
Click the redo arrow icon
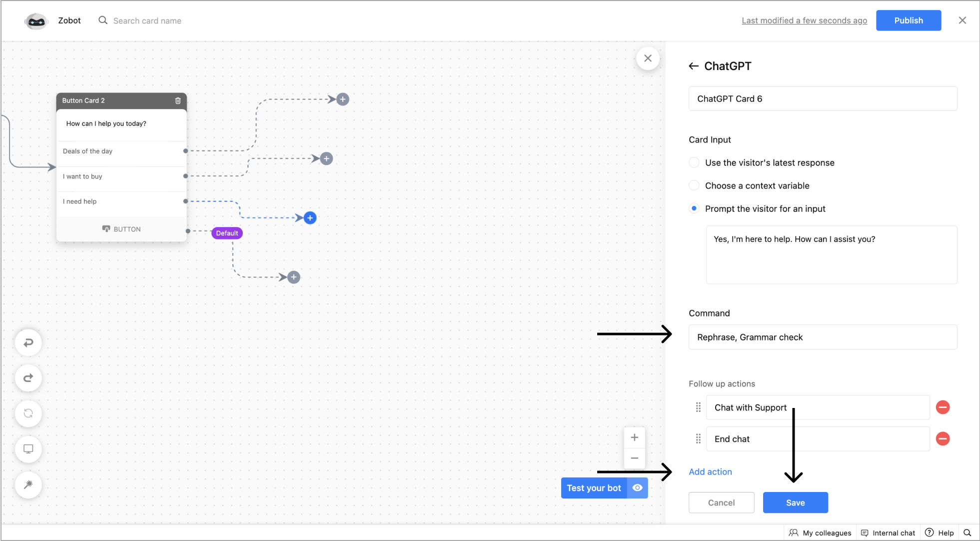[x=28, y=378]
